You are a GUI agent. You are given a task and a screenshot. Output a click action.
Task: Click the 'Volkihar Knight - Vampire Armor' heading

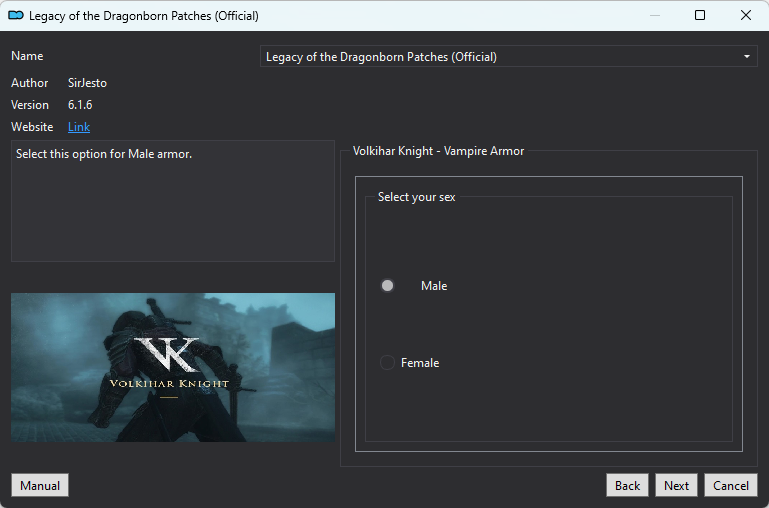point(438,151)
